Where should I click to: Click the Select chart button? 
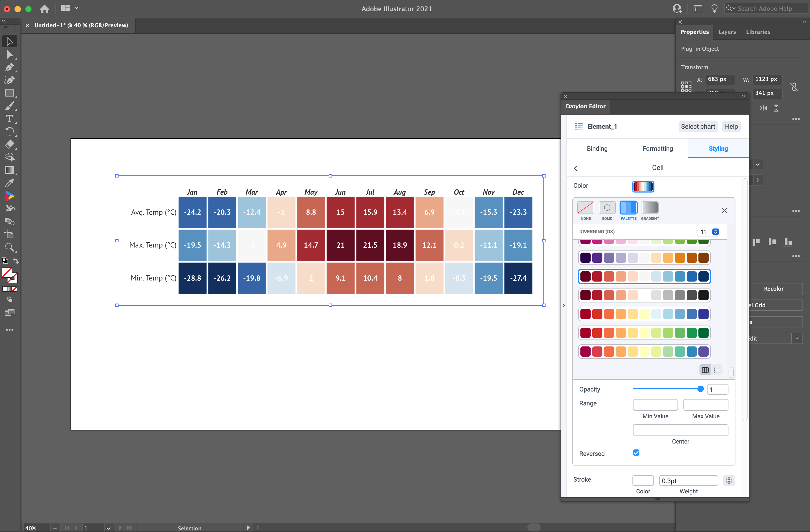coord(697,127)
